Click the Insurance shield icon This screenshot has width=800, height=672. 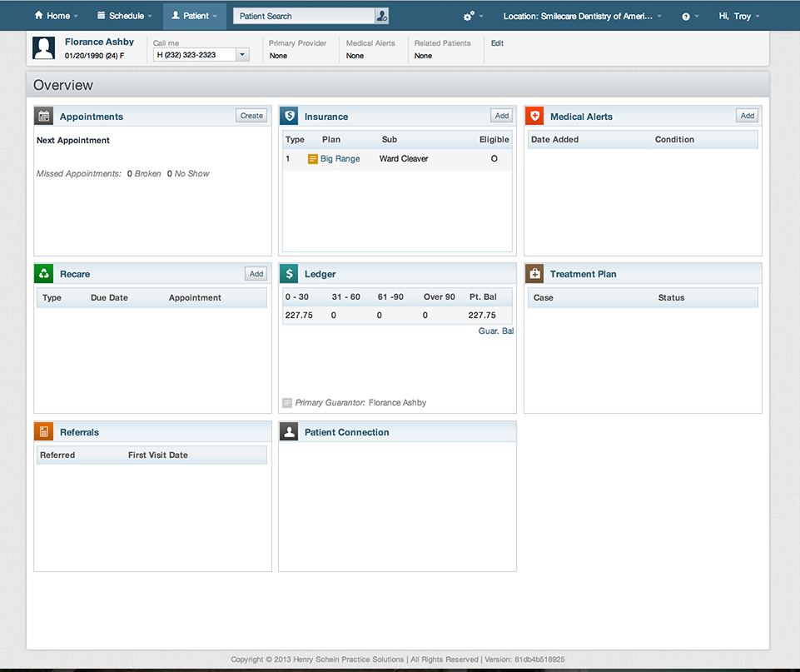[290, 117]
